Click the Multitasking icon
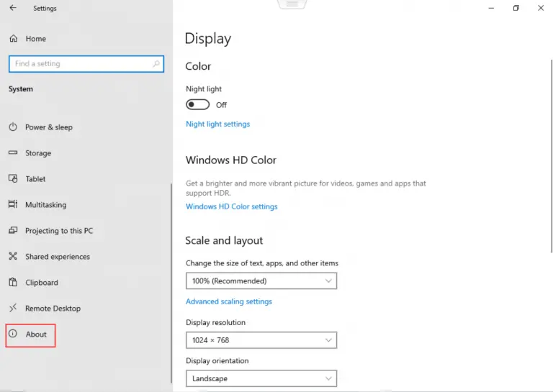The image size is (553, 392). [x=13, y=204]
